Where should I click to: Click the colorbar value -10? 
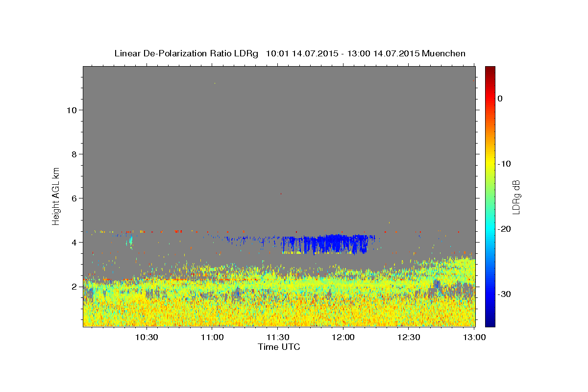tap(504, 164)
